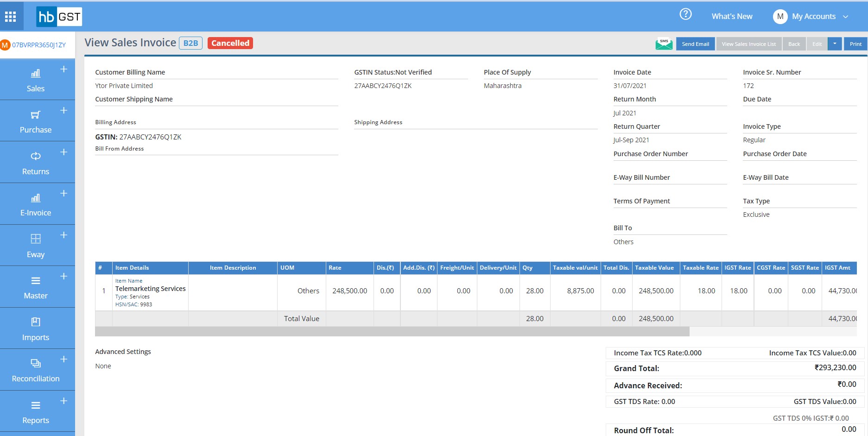Click the plus icon next to E-Invoice
The height and width of the screenshot is (436, 868).
pyautogui.click(x=64, y=193)
